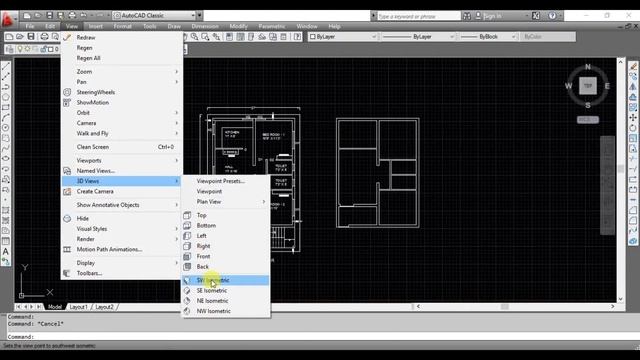Click the SteeringWheels menu icon
The width and height of the screenshot is (640, 360).
coord(67,92)
